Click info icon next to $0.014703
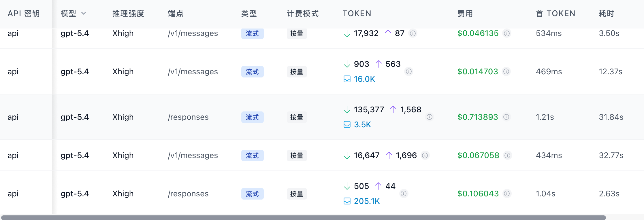 pos(506,71)
